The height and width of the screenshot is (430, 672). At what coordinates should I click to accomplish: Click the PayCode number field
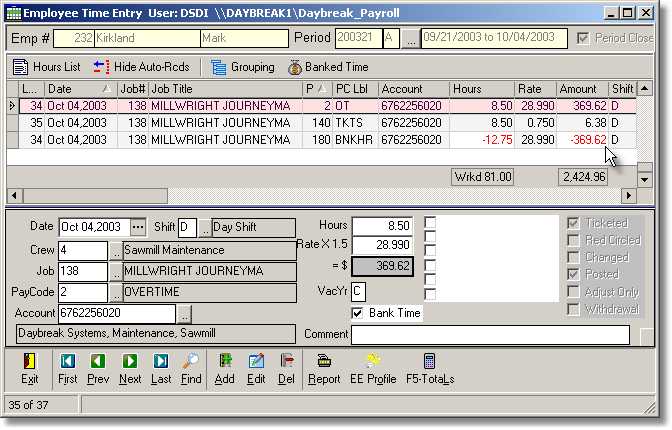pyautogui.click(x=83, y=292)
